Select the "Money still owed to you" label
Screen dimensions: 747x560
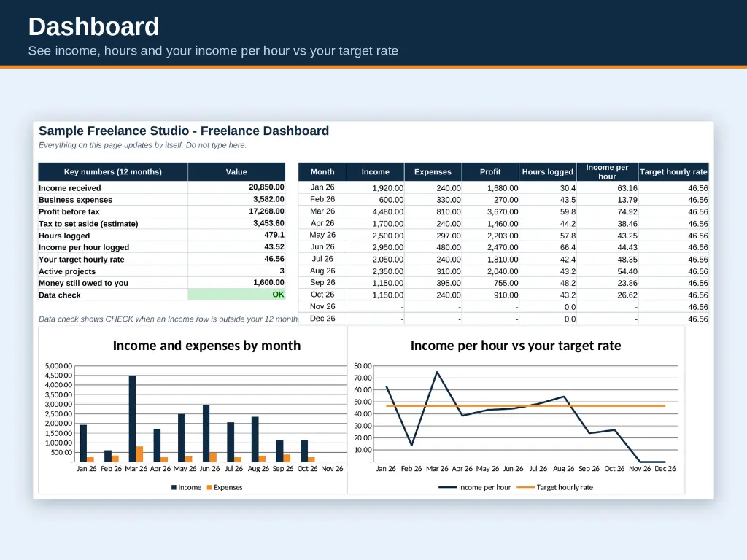83,284
